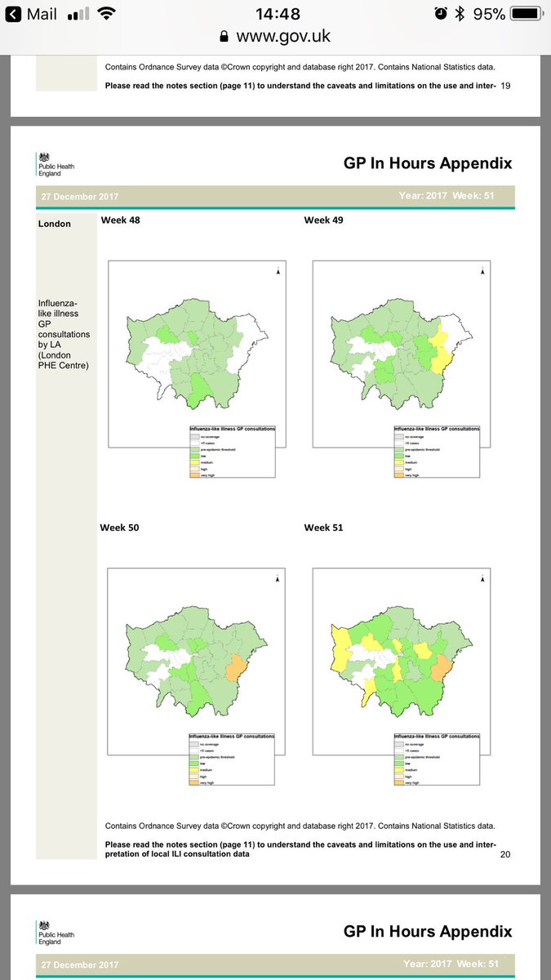Tap the Week 50 heading
Viewport: 551px width, 980px height.
click(x=120, y=528)
